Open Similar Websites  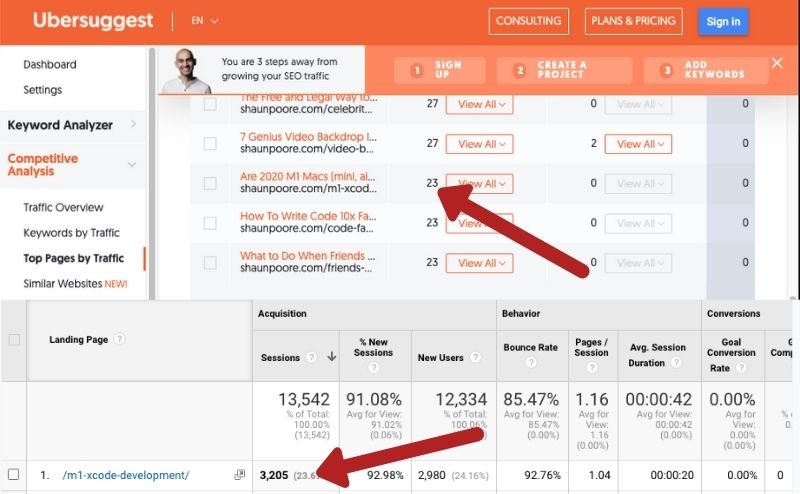point(75,284)
